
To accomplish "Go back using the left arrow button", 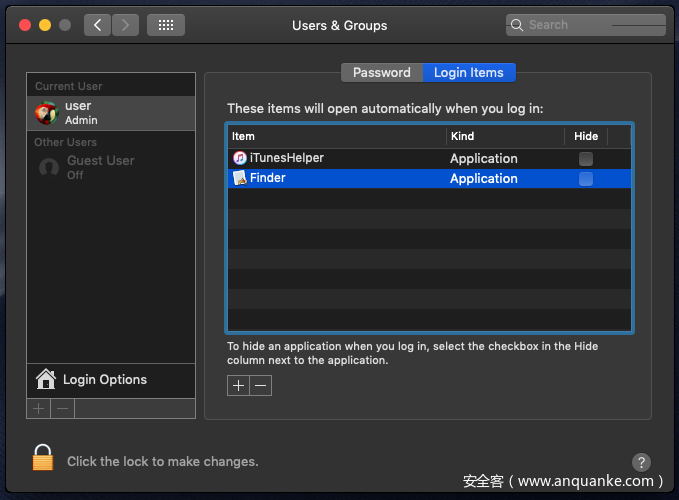I will pyautogui.click(x=97, y=25).
